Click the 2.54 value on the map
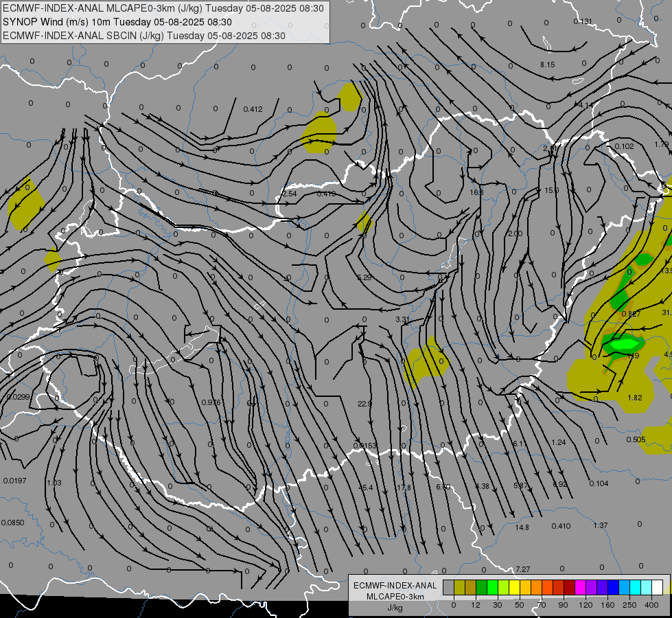The width and height of the screenshot is (672, 618). click(289, 194)
